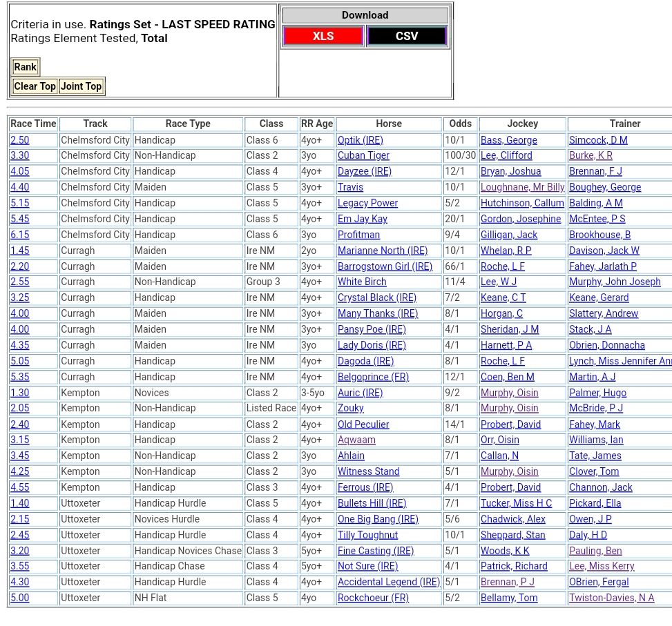Open the 2.05 Kempton race time link
672x626 pixels.
click(x=20, y=409)
